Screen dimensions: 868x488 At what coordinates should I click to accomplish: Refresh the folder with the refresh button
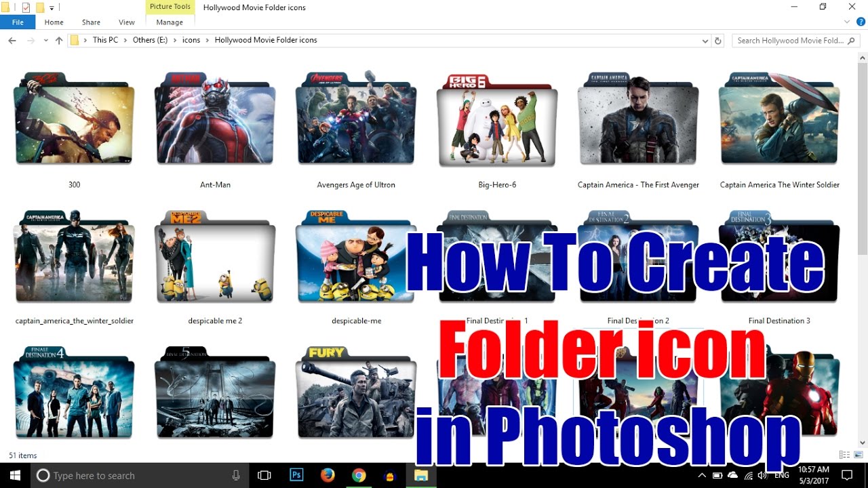[x=717, y=40]
